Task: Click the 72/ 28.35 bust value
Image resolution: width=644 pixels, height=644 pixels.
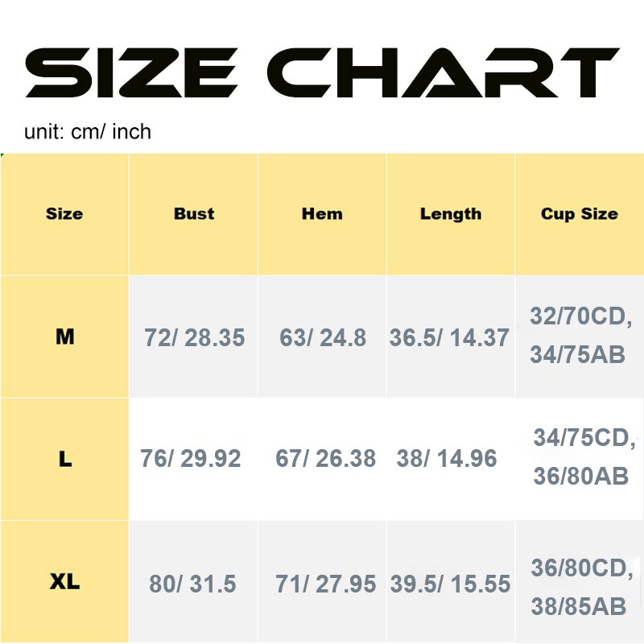Action: [194, 337]
